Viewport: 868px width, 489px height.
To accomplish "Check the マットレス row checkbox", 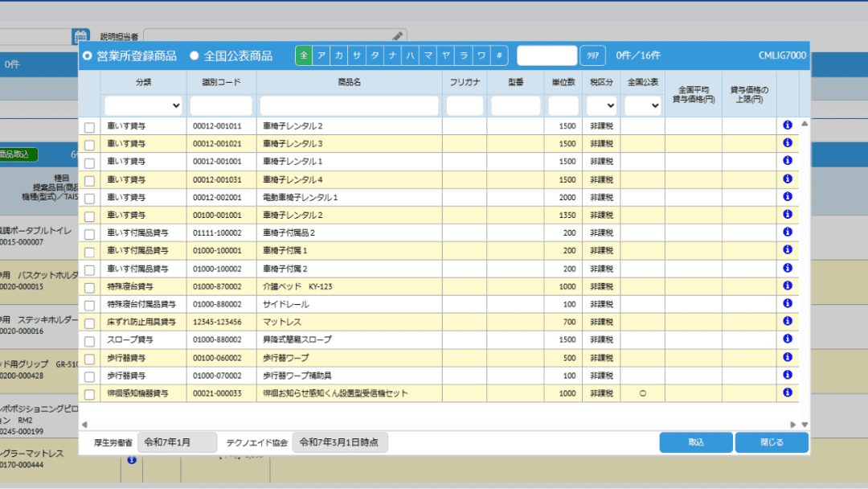I will [90, 323].
